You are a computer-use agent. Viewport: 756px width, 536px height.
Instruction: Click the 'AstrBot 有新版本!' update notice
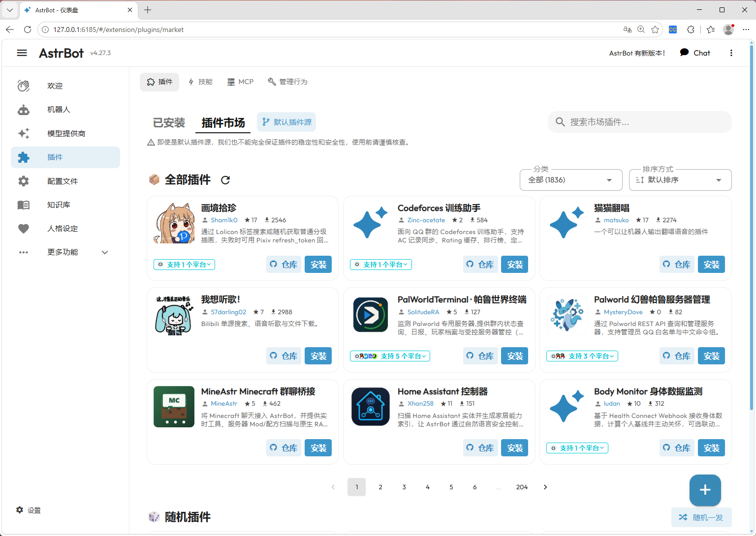pos(637,53)
